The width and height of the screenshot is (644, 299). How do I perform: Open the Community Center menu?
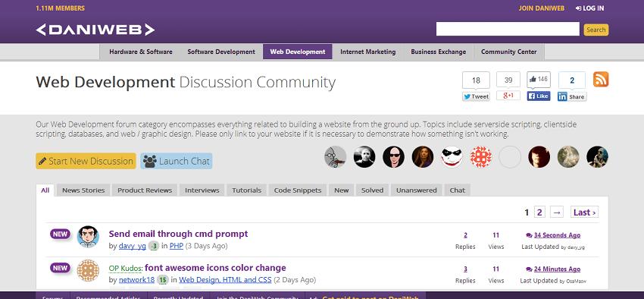[509, 52]
